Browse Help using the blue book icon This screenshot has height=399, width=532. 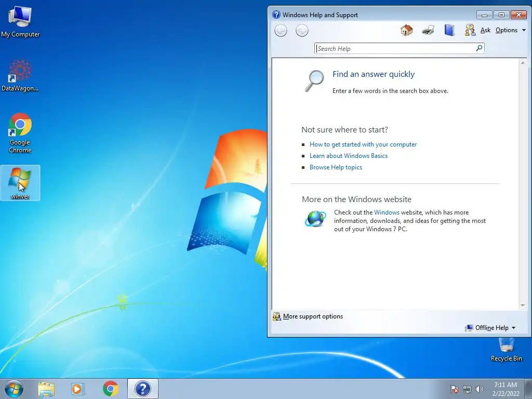(449, 30)
